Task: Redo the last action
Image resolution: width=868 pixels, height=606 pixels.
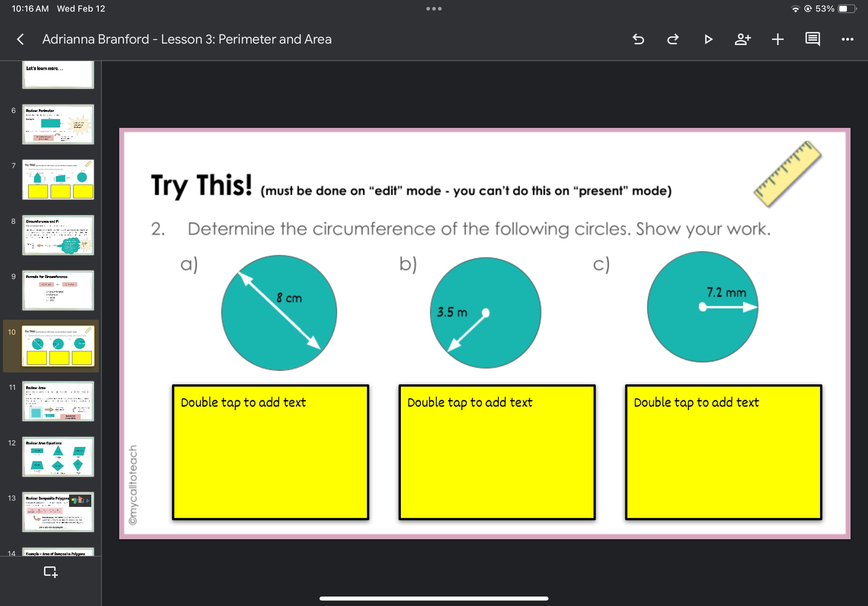Action: click(x=673, y=39)
